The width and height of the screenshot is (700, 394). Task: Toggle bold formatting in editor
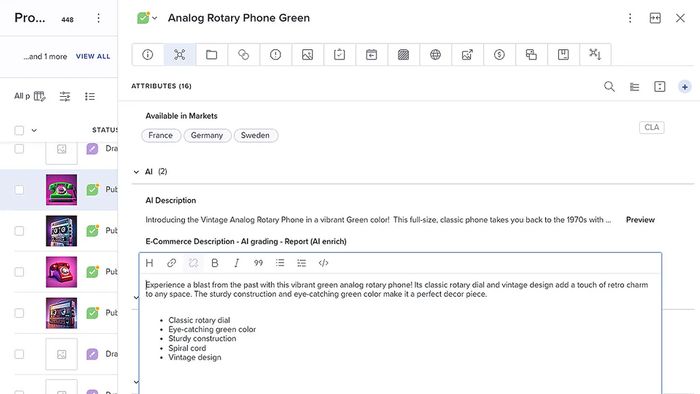tap(215, 263)
